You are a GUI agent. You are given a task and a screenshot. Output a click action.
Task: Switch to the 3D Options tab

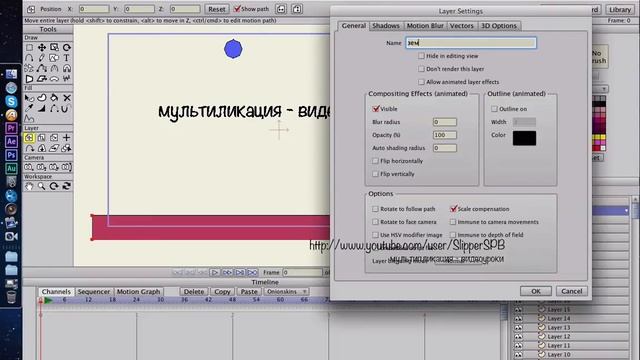tap(499, 26)
